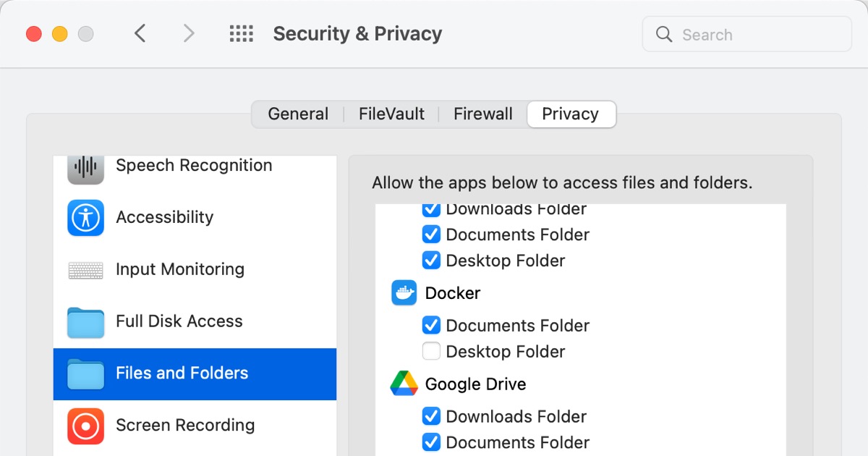Click the Screen Recording icon
The height and width of the screenshot is (456, 868).
[86, 426]
